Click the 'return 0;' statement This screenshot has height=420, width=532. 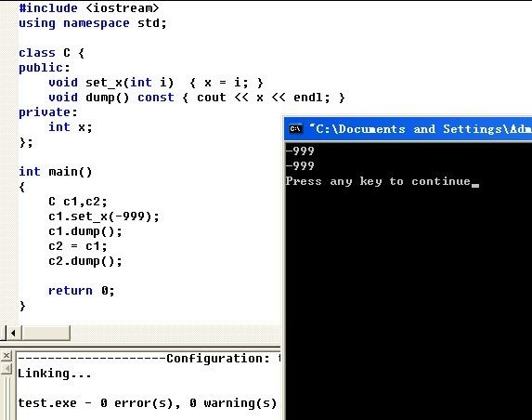click(x=82, y=291)
